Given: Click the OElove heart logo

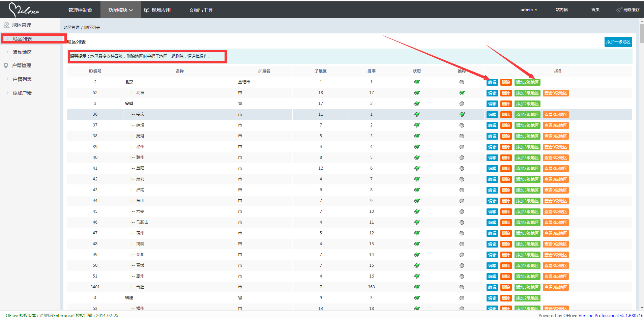Looking at the screenshot, I should click(24, 10).
